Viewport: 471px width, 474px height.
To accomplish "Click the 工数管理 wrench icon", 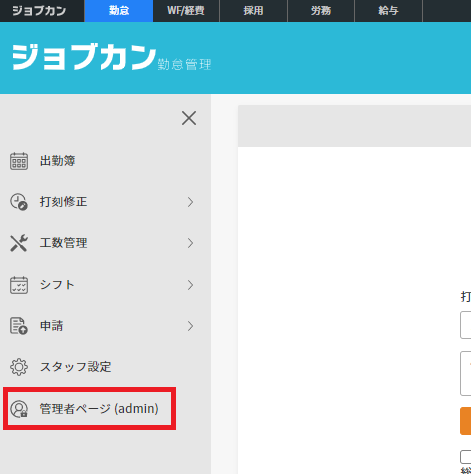I will click(x=19, y=243).
